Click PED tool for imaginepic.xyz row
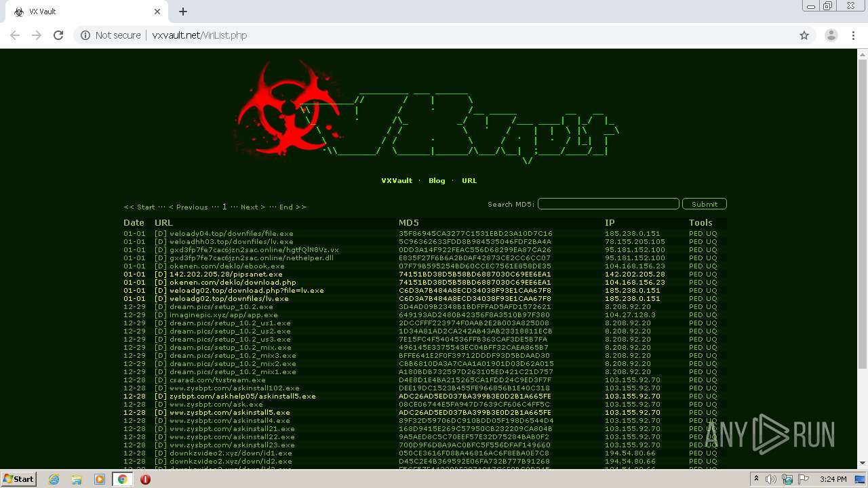 point(696,315)
